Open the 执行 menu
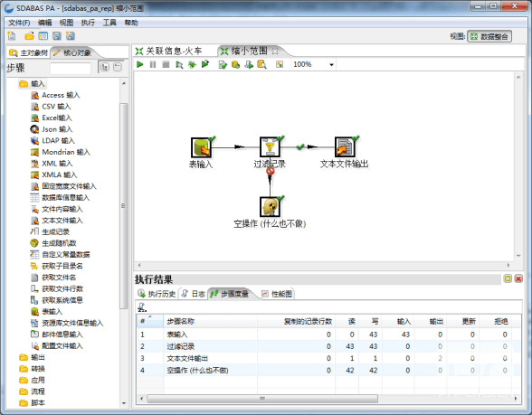The width and height of the screenshot is (532, 415). tap(88, 23)
